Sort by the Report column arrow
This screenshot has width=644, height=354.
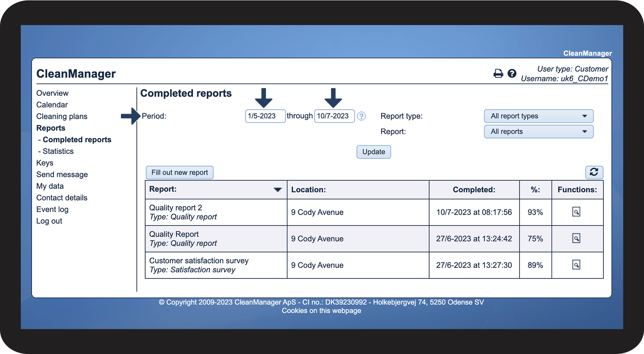(278, 190)
